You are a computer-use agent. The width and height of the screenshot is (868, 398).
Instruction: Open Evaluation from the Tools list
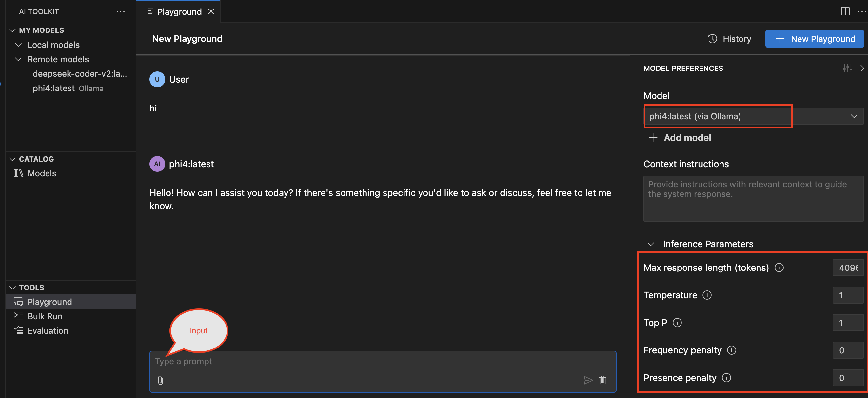click(x=48, y=330)
